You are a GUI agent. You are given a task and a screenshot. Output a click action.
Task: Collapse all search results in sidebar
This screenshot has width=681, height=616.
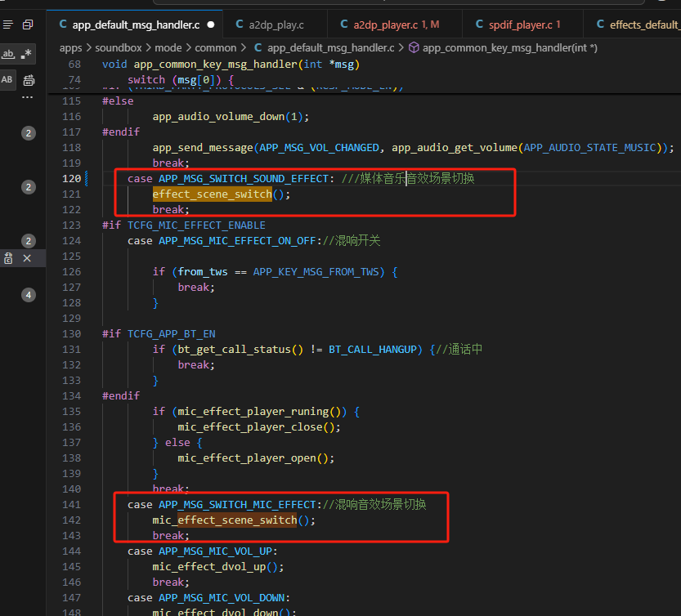pyautogui.click(x=28, y=25)
